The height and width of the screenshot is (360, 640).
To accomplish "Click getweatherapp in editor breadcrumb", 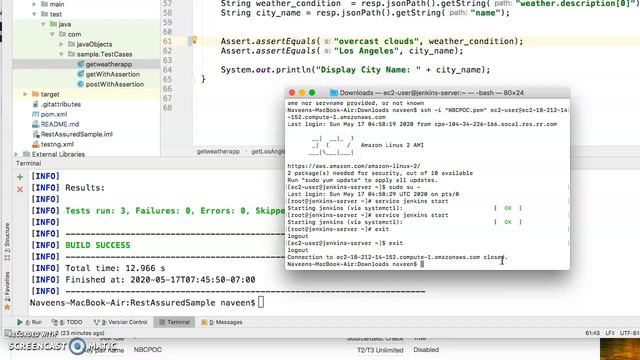I will (218, 151).
